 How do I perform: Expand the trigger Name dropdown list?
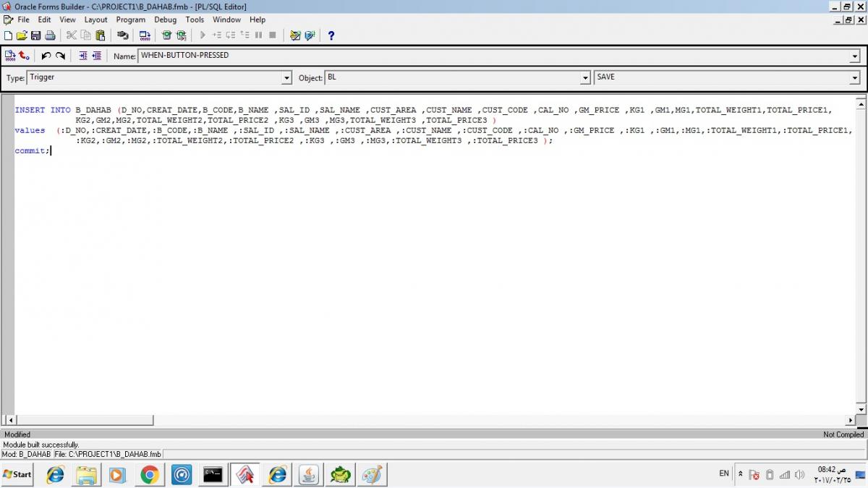click(x=854, y=56)
